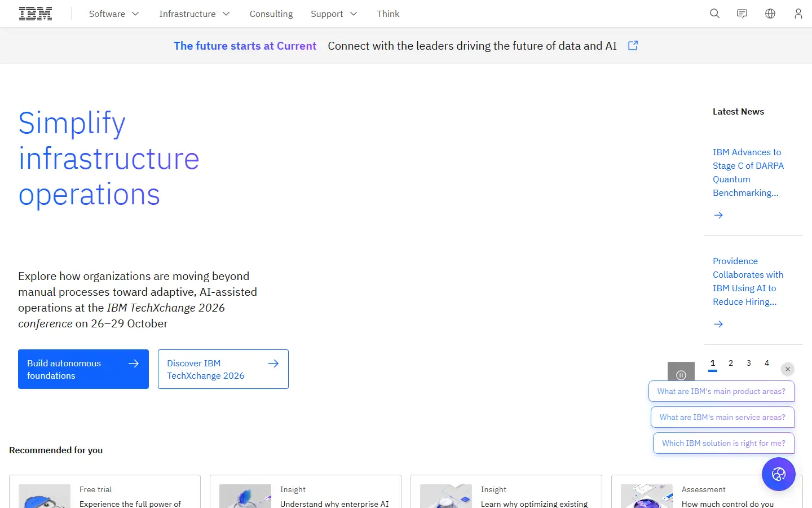
Task: Go to news page 4
Action: [767, 364]
